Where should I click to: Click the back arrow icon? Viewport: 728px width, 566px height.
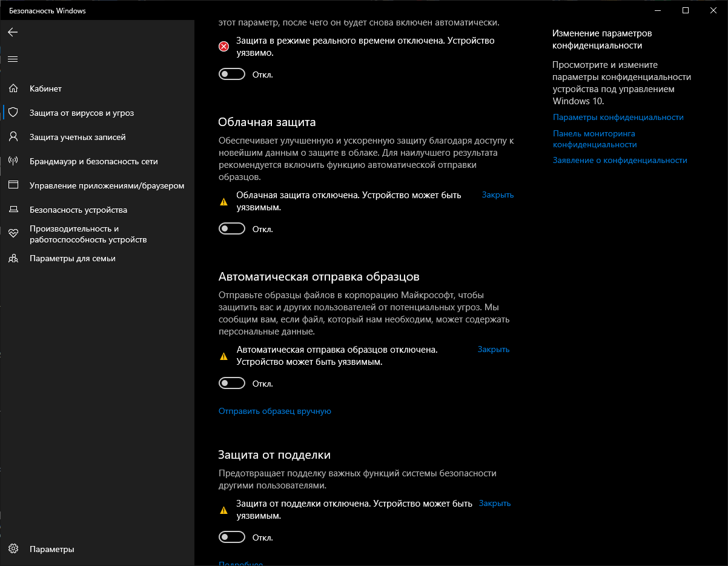[13, 32]
